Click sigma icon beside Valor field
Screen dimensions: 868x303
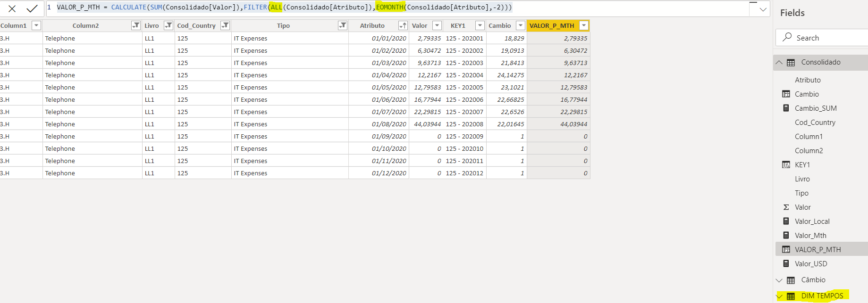[786, 207]
